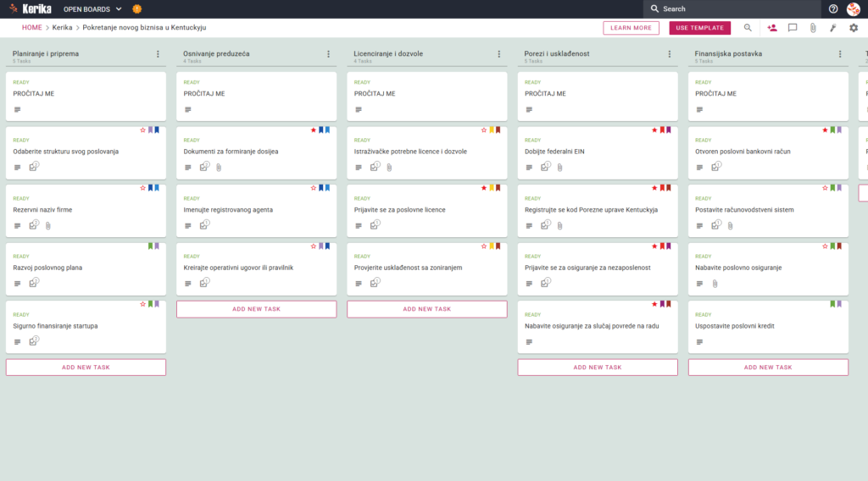Open attachment icon on Istraživačke potrebne licence card
This screenshot has width=868, height=481.
tap(389, 168)
